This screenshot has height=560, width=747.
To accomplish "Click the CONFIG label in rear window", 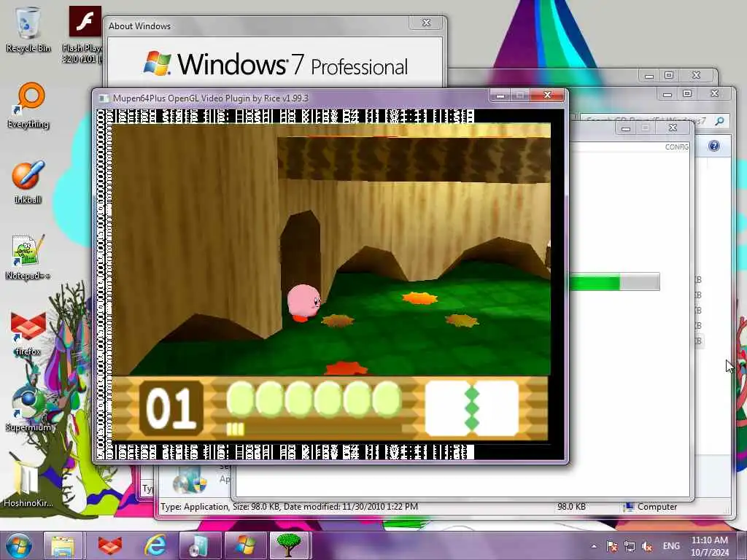I will (676, 147).
